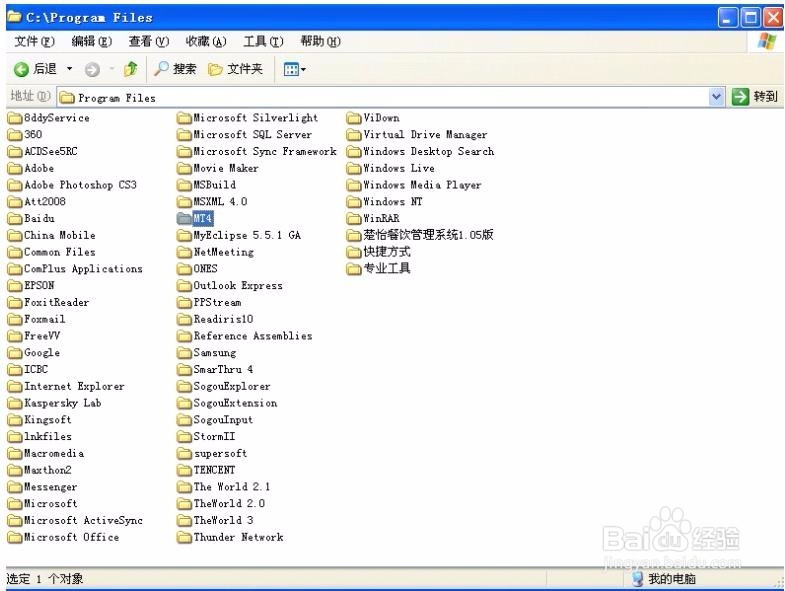785x591 pixels.
Task: Open the 工具(T) menu
Action: tap(263, 41)
